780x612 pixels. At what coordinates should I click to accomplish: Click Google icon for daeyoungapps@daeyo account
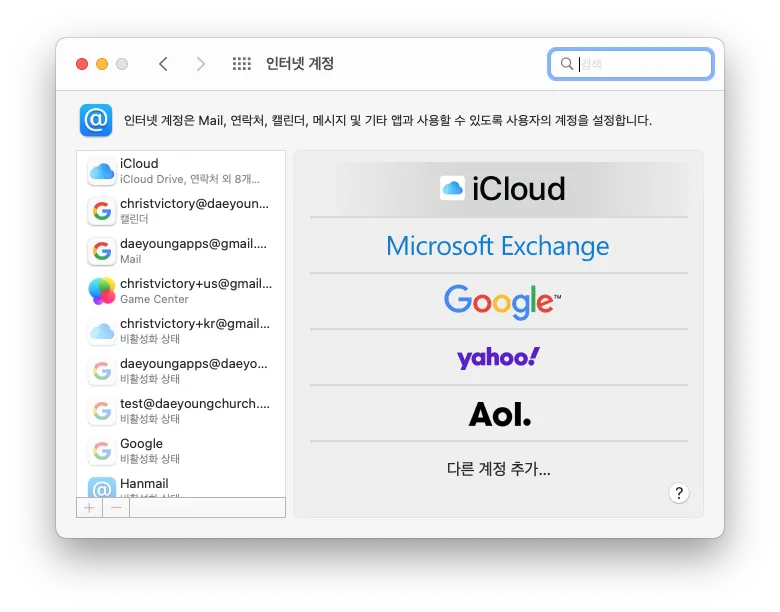(102, 371)
